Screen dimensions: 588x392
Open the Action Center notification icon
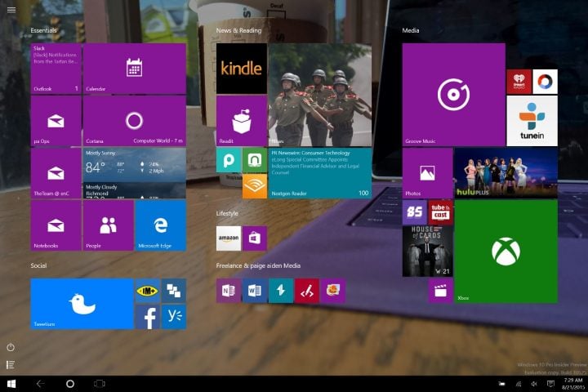[x=550, y=384]
